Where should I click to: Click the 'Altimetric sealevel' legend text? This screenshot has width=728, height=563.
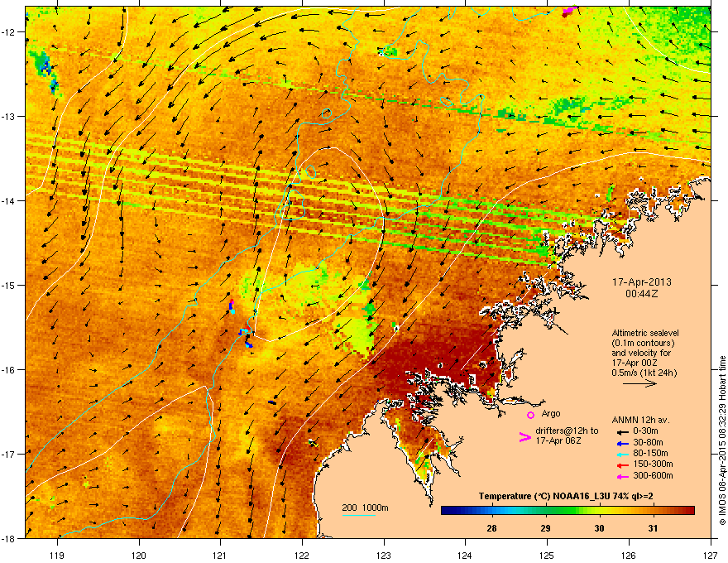tap(645, 333)
